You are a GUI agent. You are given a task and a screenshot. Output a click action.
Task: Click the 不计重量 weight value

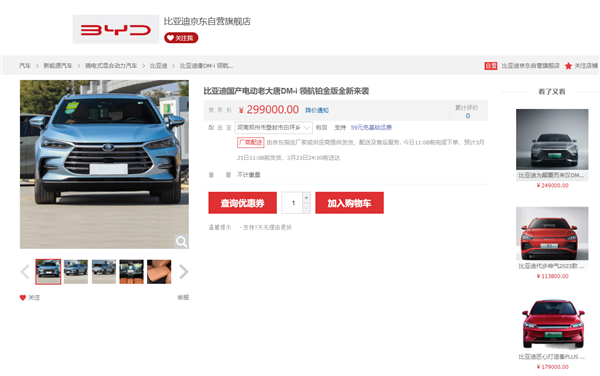(249, 175)
